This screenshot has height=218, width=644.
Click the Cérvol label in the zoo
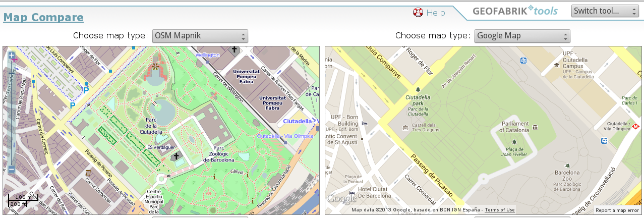coord(237,172)
